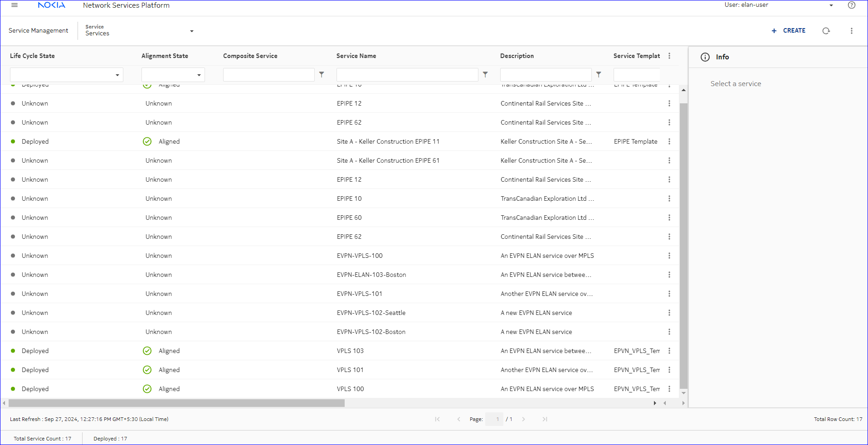Click the Description filter funnel icon
This screenshot has height=445, width=868.
[599, 75]
